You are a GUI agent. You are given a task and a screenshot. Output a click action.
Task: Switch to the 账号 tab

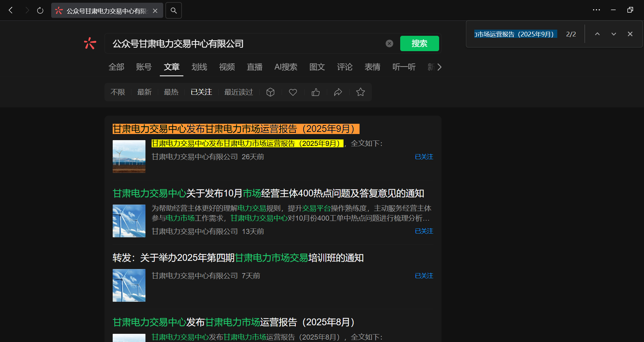coord(144,67)
